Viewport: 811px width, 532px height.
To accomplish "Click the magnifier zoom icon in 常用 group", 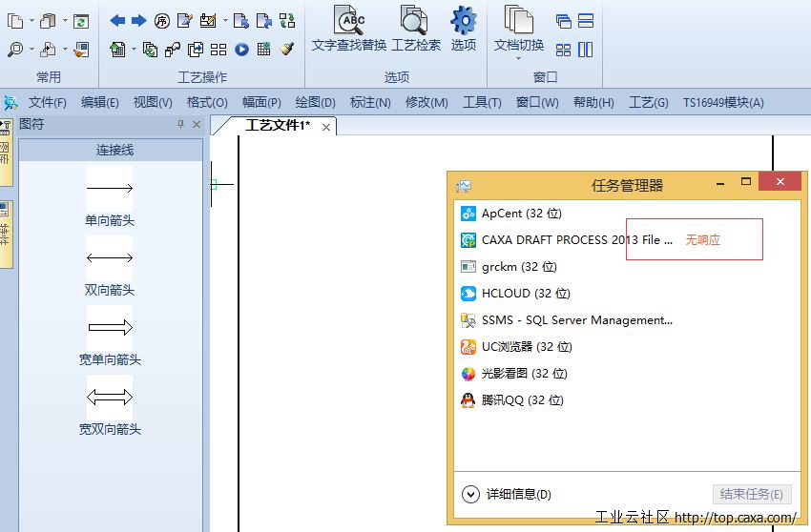I will (15, 50).
